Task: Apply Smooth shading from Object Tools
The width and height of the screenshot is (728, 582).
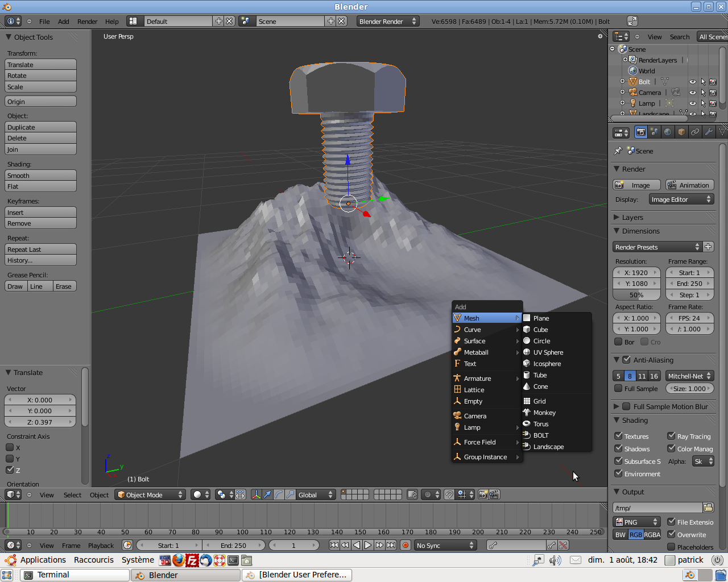Action: 40,175
